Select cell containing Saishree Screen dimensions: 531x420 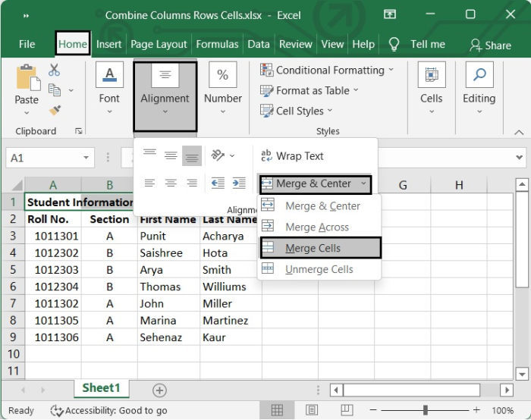168,253
